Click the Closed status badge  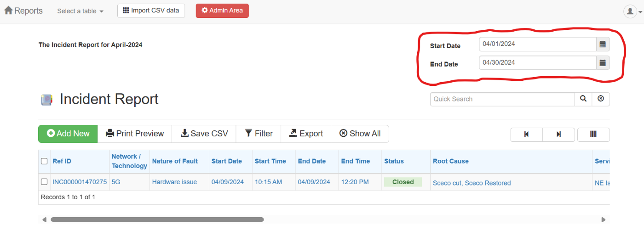[403, 182]
